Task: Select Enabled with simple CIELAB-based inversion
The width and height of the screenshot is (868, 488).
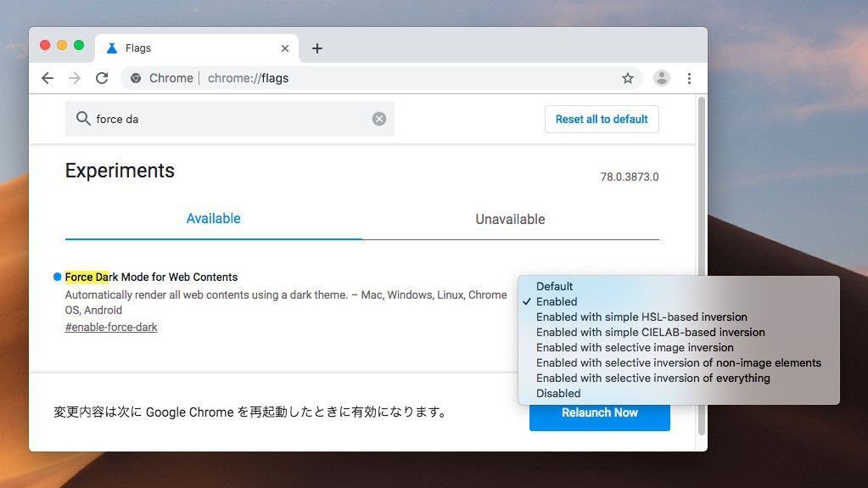Action: click(x=679, y=333)
